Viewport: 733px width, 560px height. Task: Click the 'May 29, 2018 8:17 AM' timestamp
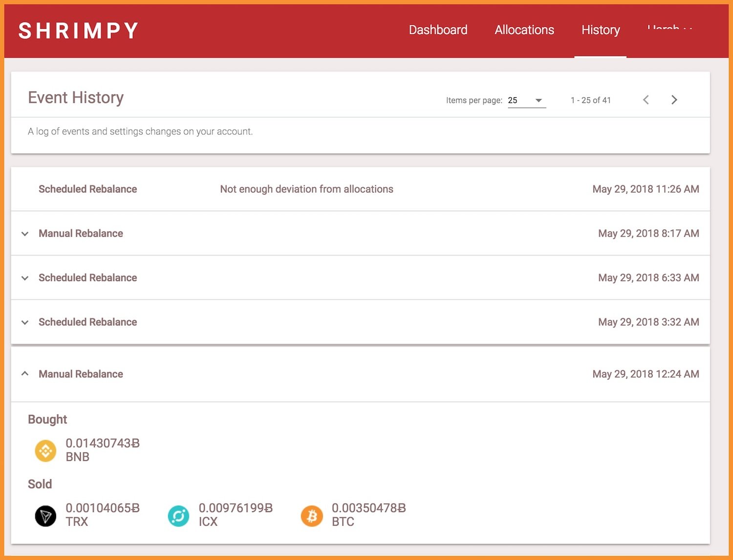click(x=648, y=234)
